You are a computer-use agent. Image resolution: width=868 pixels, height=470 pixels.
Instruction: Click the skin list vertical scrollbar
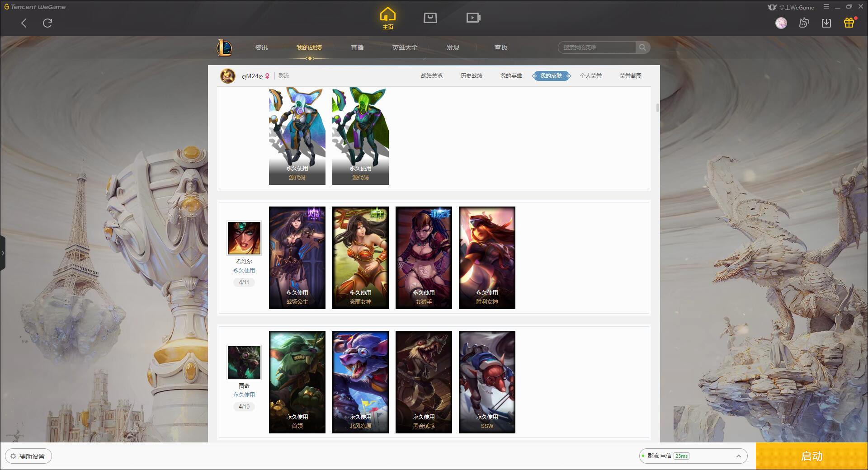pos(657,108)
